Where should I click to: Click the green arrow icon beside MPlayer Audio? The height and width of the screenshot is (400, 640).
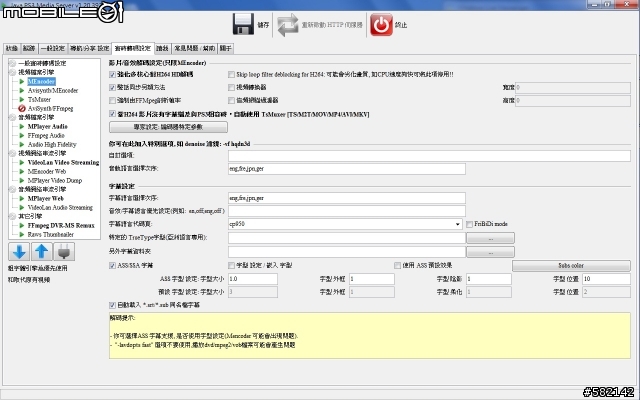pos(22,127)
